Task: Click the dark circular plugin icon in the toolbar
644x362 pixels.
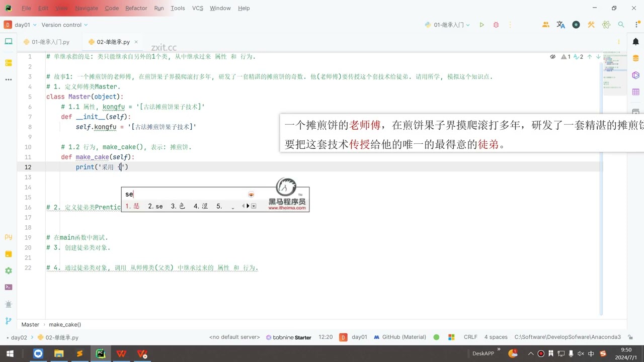Action: click(x=576, y=25)
